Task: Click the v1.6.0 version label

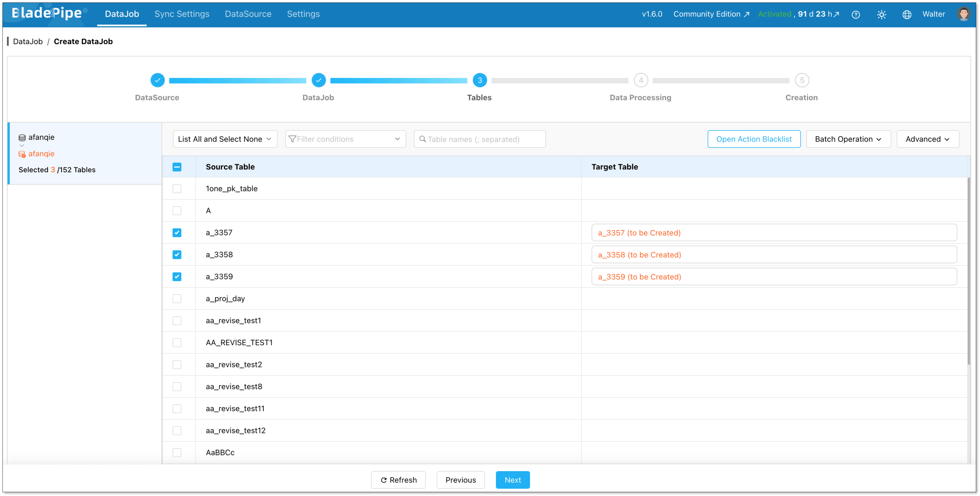Action: click(x=652, y=14)
